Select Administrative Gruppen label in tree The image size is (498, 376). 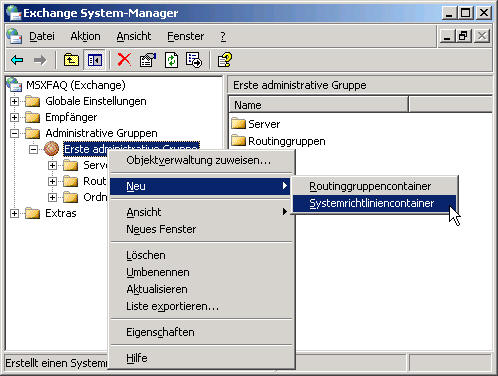point(101,133)
